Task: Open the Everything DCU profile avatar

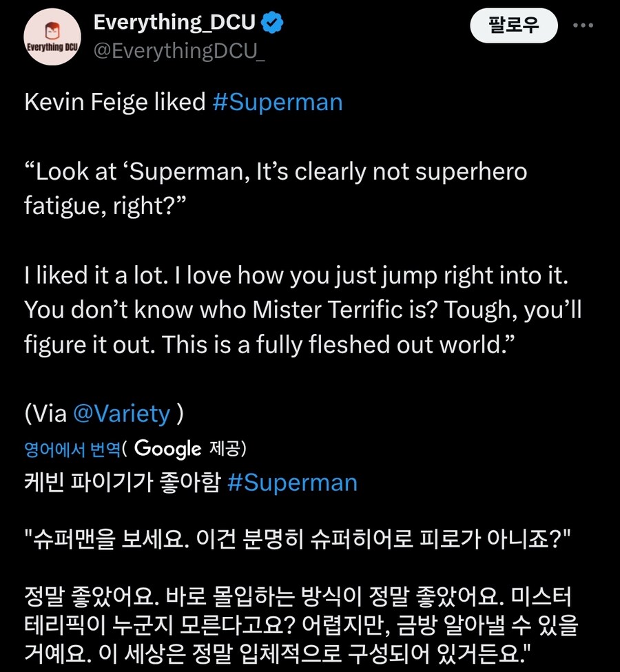Action: point(52,37)
